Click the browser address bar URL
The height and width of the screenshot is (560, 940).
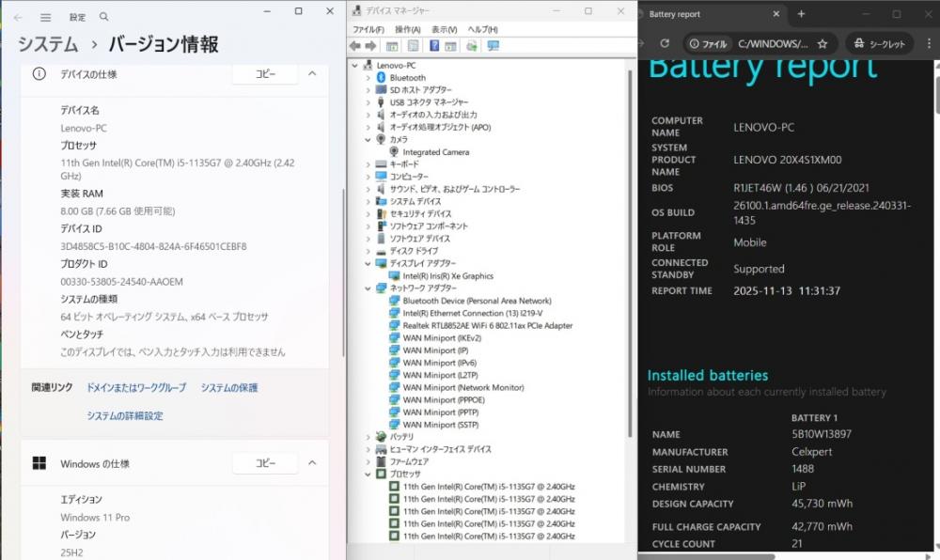pyautogui.click(x=773, y=44)
